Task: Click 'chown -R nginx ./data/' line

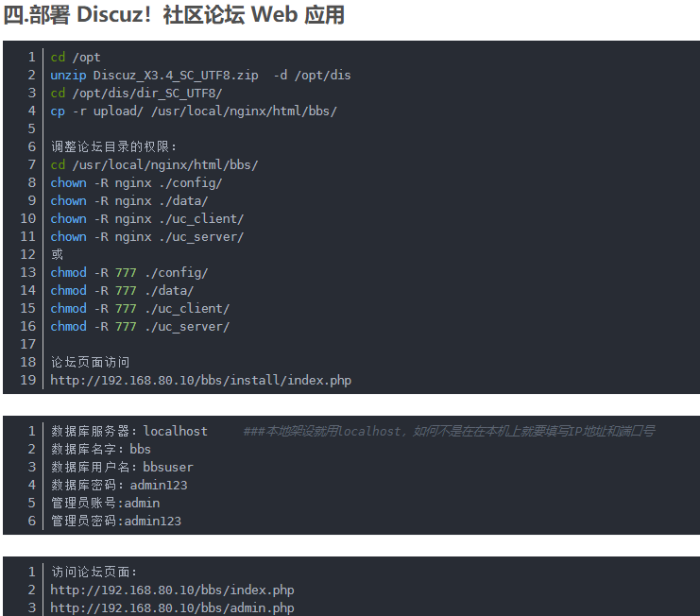Action: click(x=129, y=200)
